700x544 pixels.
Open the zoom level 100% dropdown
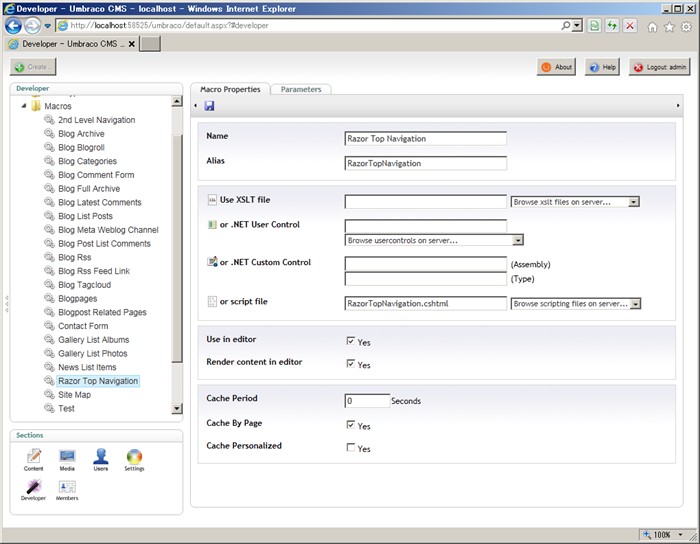point(681,535)
